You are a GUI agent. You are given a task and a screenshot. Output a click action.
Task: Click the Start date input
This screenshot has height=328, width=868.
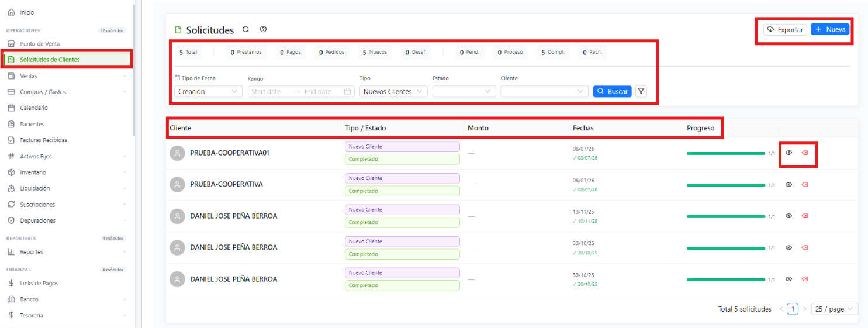269,91
